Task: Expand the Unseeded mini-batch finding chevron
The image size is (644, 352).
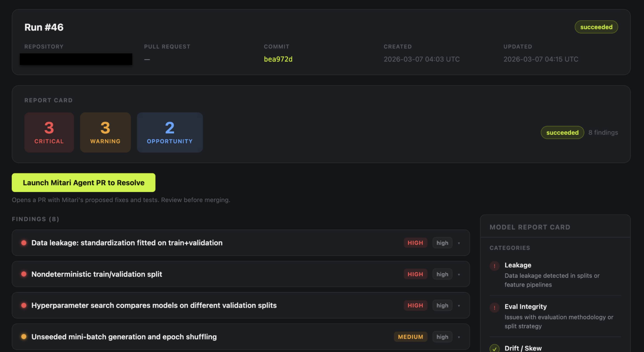Action: coord(459,337)
